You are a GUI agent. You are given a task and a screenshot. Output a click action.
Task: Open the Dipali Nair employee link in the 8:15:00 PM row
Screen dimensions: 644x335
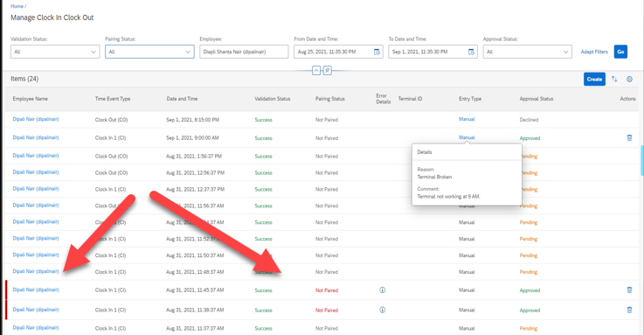pos(36,119)
